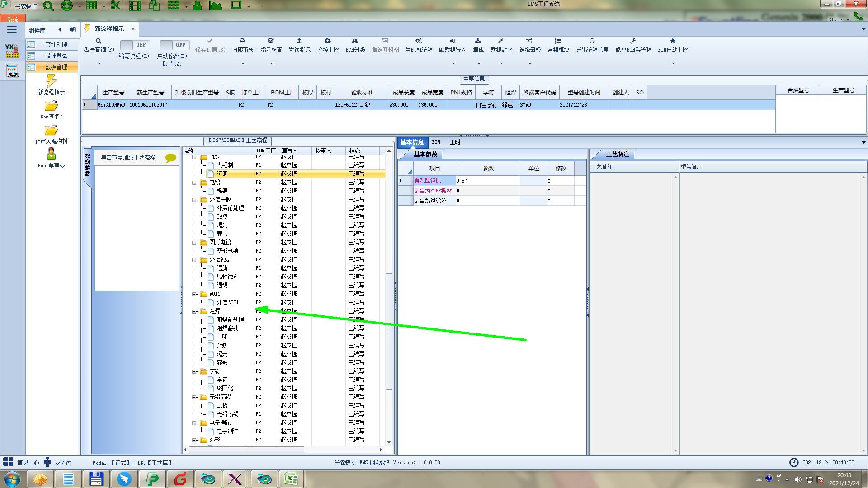Select the 新流程指示 document tab
868x488 pixels.
point(109,29)
